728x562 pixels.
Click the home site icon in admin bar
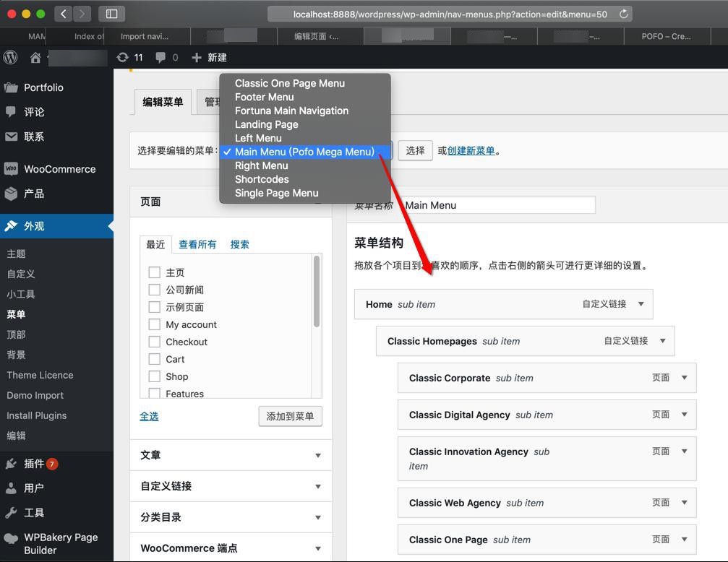tap(35, 58)
